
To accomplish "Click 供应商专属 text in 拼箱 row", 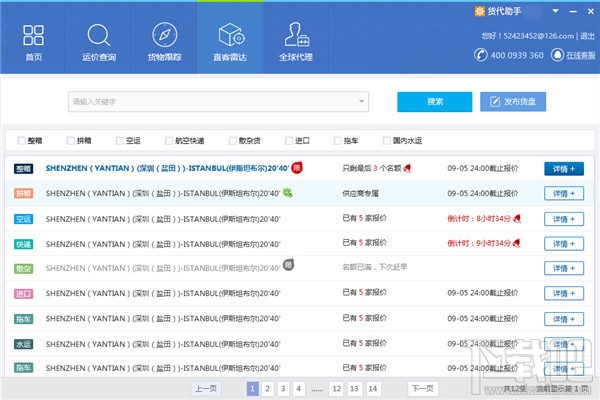I will [x=360, y=193].
